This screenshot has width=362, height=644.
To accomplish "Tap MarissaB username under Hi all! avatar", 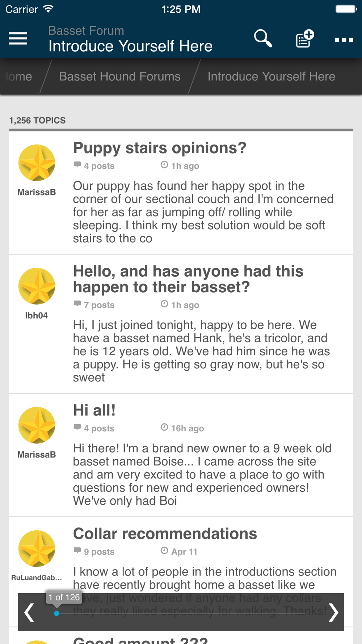I will [37, 455].
